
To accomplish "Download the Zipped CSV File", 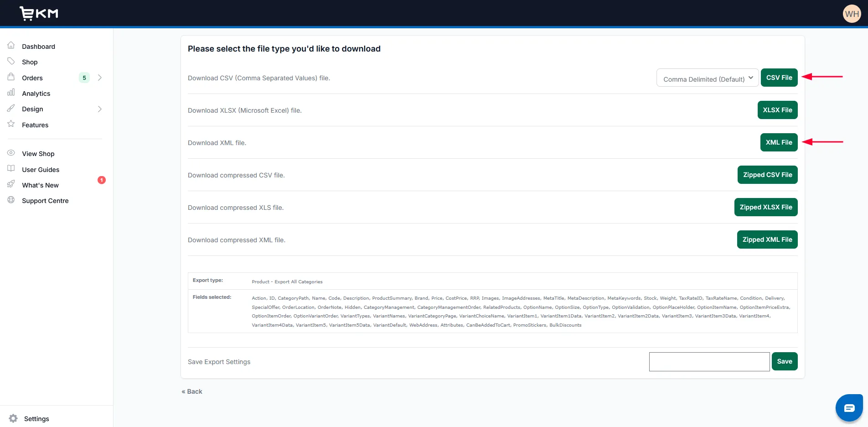I will tap(767, 175).
